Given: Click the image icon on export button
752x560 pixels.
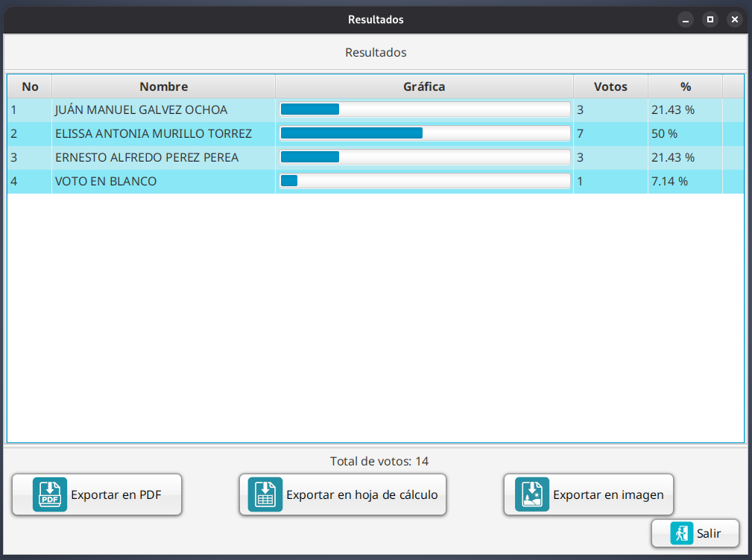Looking at the screenshot, I should [x=531, y=494].
